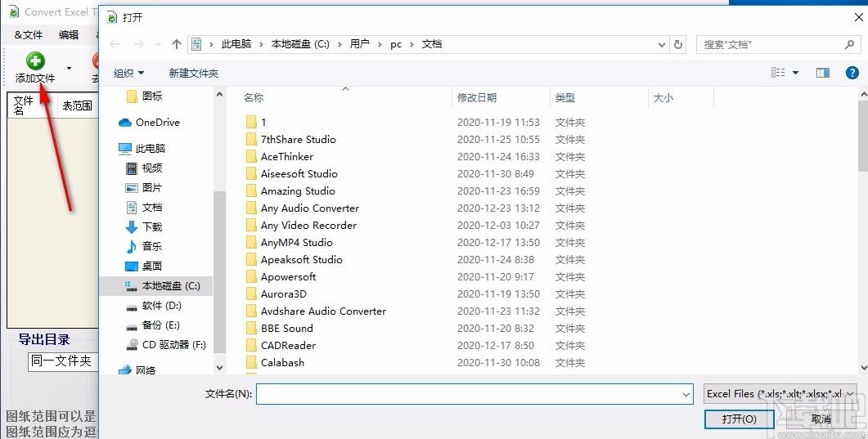Toggle the preview pane icon
Viewport: 868px width, 439px height.
point(823,73)
